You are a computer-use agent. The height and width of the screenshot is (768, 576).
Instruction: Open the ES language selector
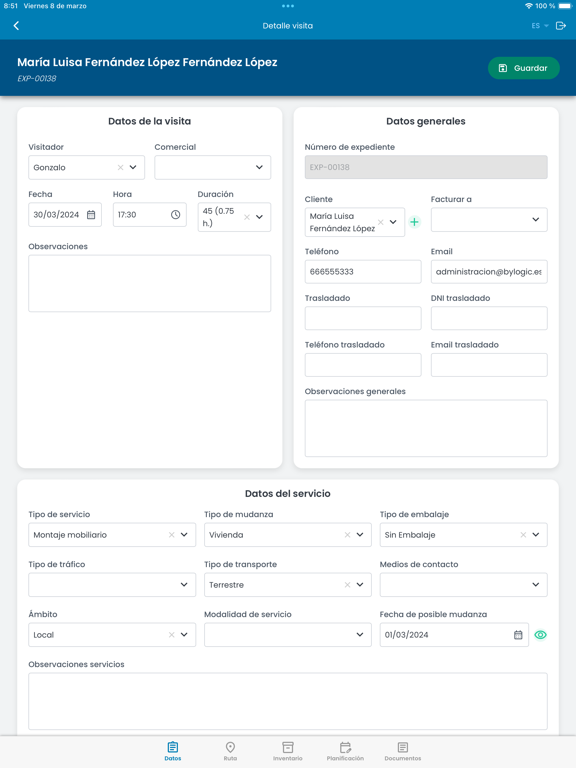540,25
